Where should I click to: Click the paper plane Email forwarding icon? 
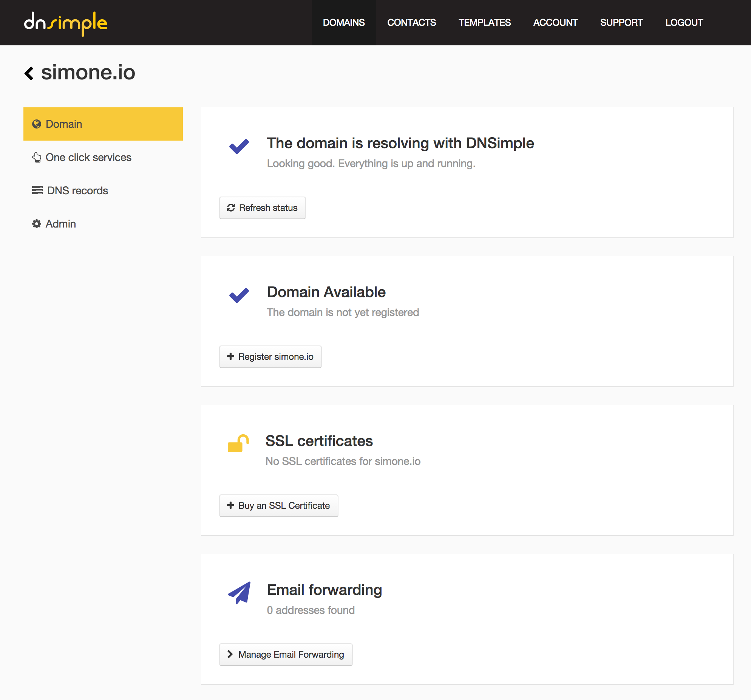click(239, 593)
